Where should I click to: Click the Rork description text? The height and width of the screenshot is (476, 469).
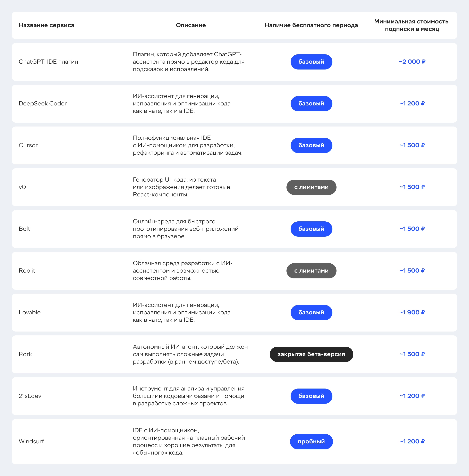(190, 354)
